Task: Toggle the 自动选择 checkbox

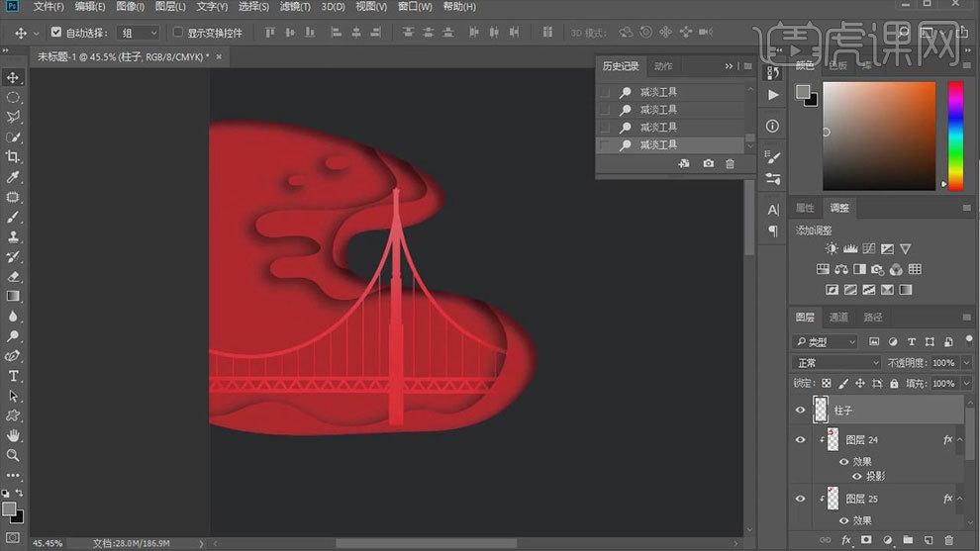Action: (x=56, y=33)
